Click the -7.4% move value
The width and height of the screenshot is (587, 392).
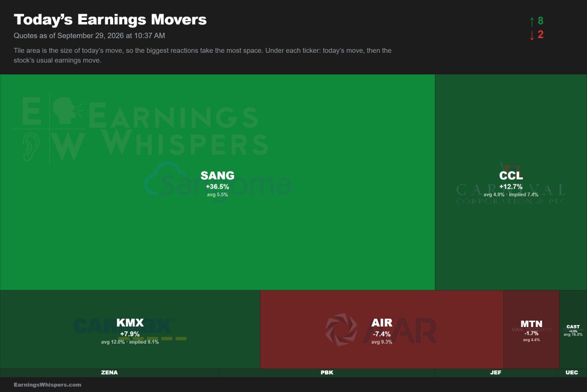pyautogui.click(x=382, y=334)
